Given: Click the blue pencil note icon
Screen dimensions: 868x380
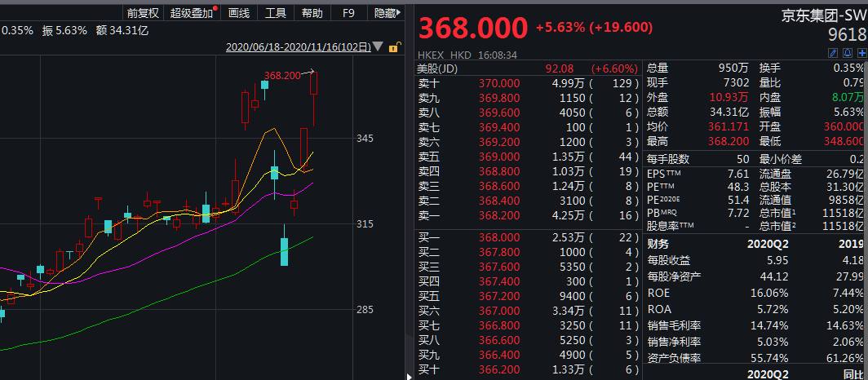Looking at the screenshot, I should tap(833, 53).
